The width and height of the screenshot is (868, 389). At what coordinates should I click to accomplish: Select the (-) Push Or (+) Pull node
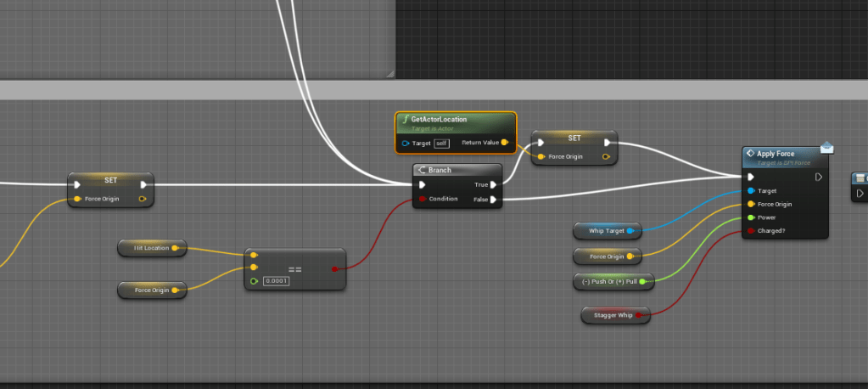pyautogui.click(x=606, y=281)
